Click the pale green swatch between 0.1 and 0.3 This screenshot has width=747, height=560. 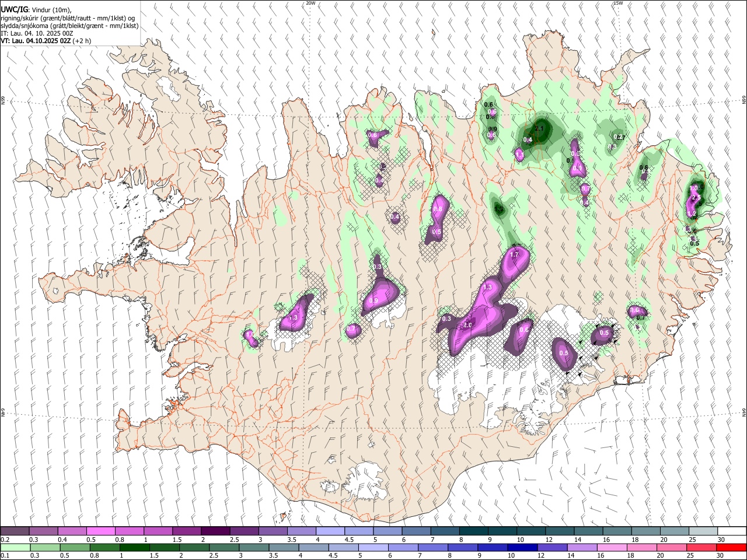pos(15,547)
